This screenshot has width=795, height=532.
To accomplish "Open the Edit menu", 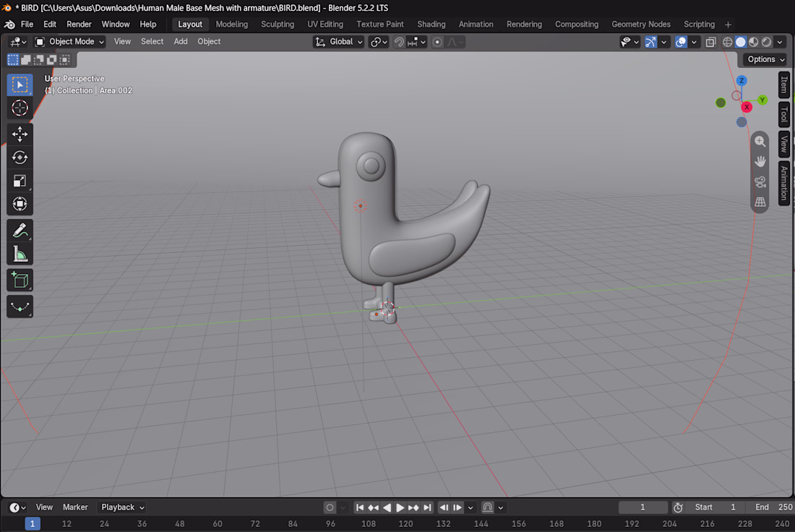I will (x=50, y=25).
